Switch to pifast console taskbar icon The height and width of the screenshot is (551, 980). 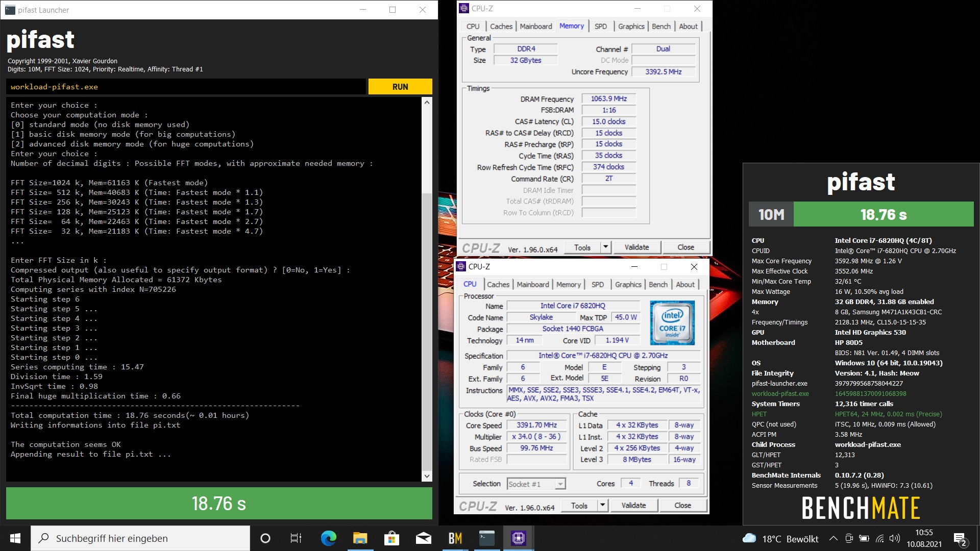coord(486,538)
